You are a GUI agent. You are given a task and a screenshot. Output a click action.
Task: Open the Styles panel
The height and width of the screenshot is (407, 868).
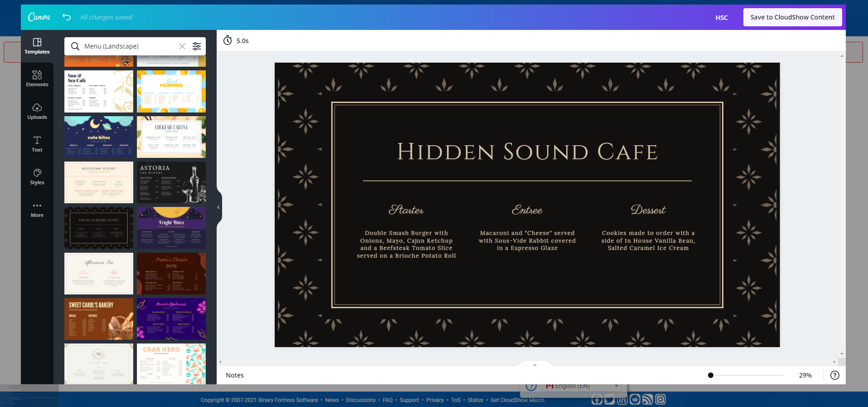[x=37, y=177]
